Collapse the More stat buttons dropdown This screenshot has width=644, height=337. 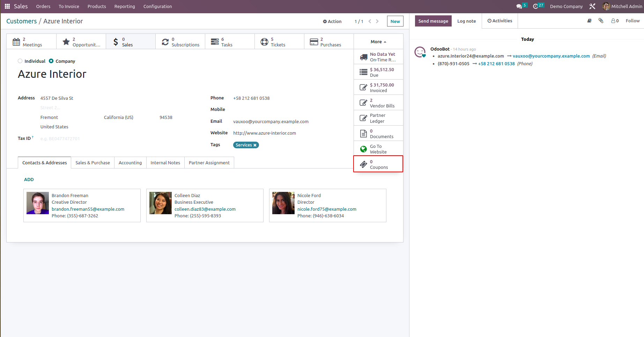coord(378,42)
